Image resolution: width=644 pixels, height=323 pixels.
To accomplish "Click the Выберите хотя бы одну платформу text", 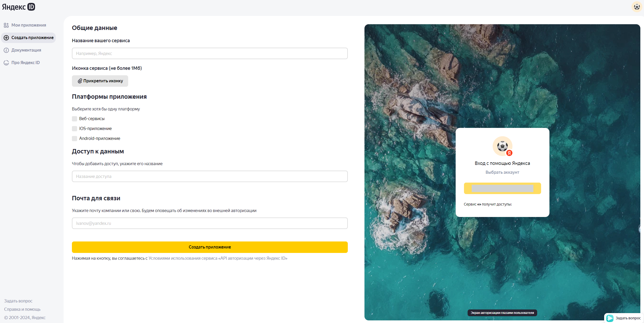I will [106, 109].
